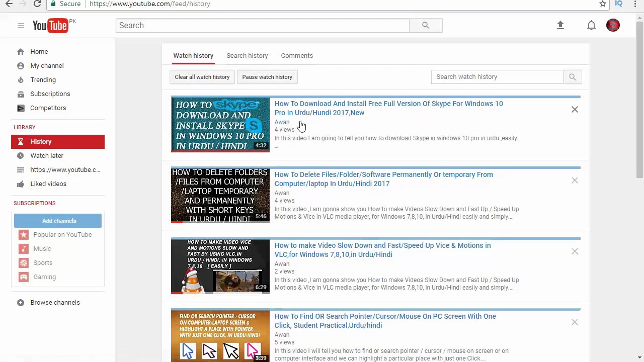Open the LIBRARY section heading
The width and height of the screenshot is (644, 362).
pos(25,128)
